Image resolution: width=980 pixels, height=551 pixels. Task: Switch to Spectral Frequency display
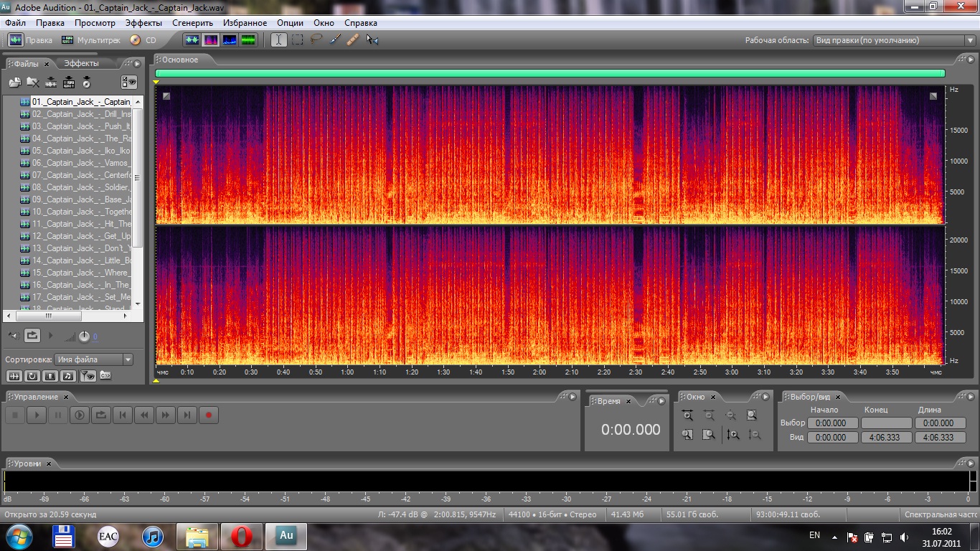211,40
